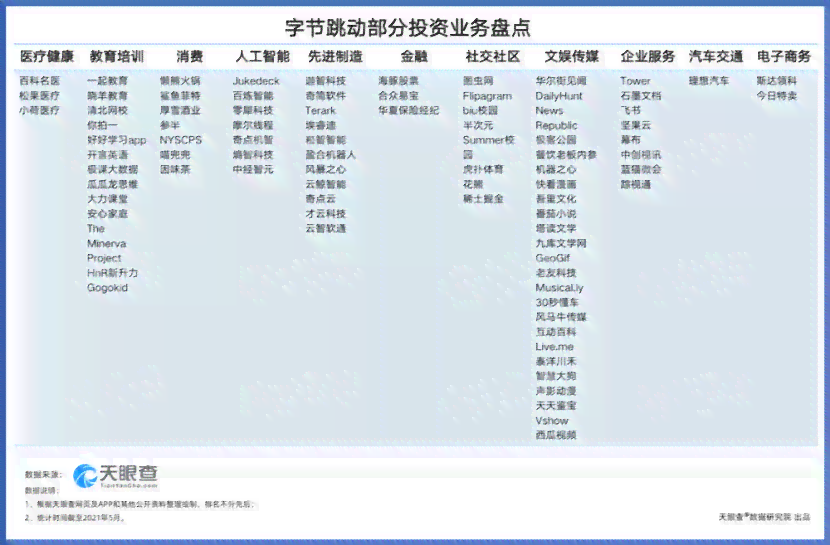Click the entry HnR新升力
Viewport: 830px width, 545px height.
pos(113,273)
